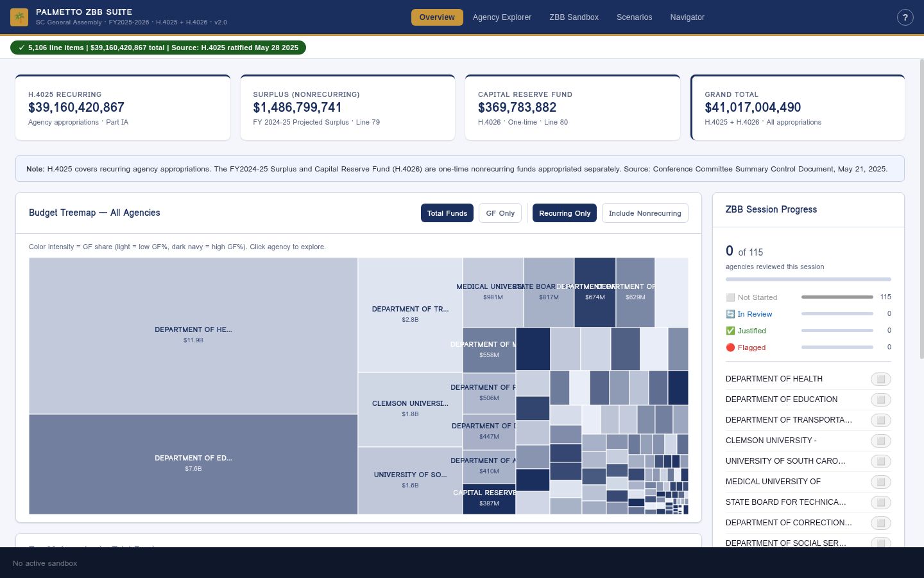
Task: Click the Flagged red circle icon
Action: 730,347
